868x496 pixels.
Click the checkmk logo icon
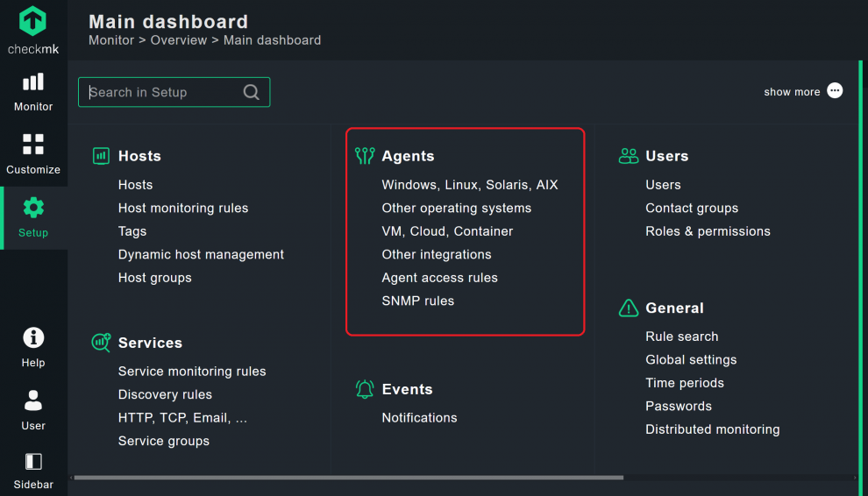point(33,21)
